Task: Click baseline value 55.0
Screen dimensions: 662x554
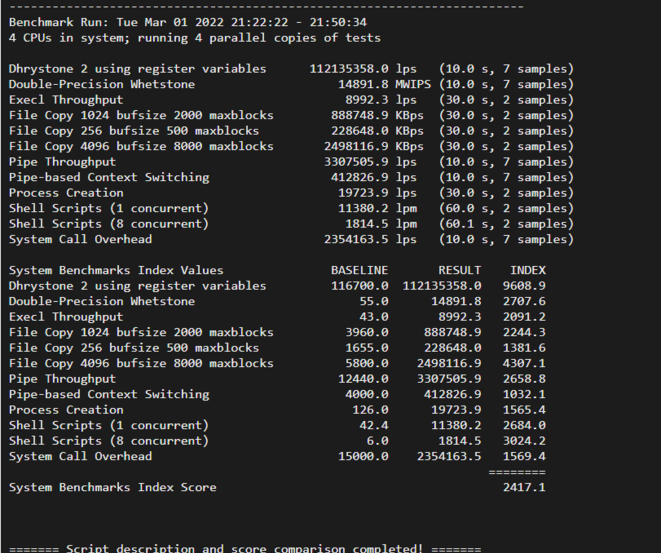Action: pos(374,301)
